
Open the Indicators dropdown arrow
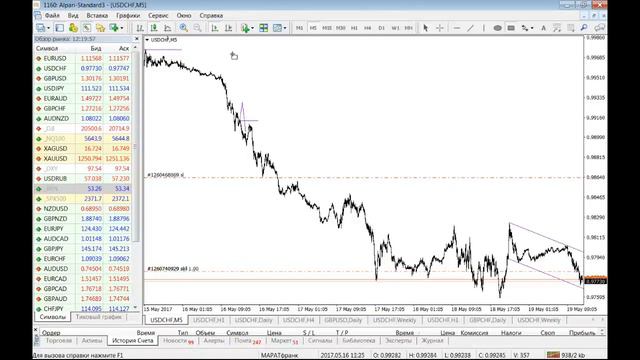[x=252, y=28]
